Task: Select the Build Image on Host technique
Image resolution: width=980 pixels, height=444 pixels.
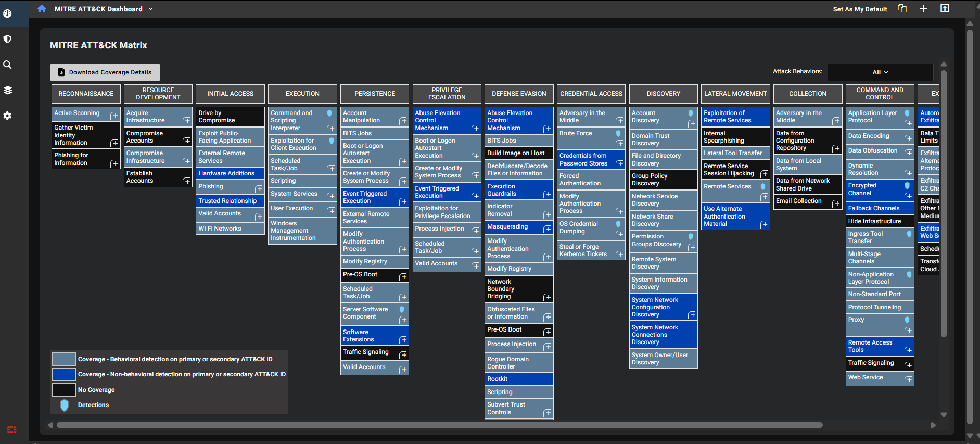Action: pos(519,153)
